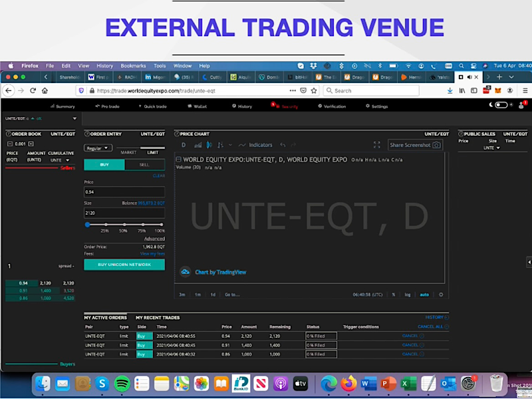Undo the last chart action
The width and height of the screenshot is (532, 399).
283,145
